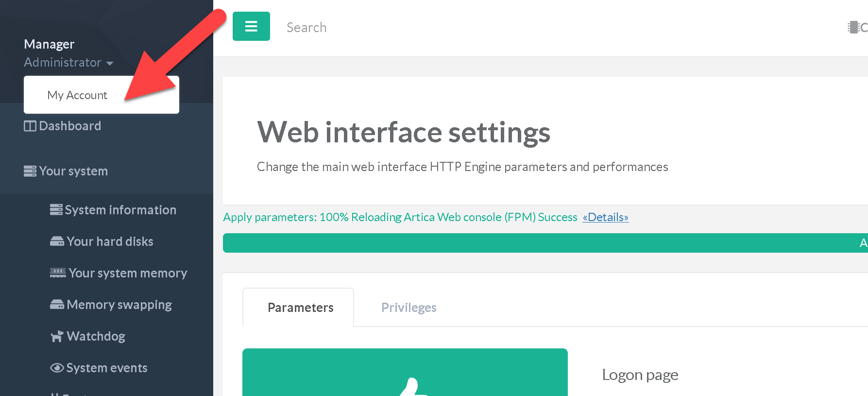Expand the Administrator dropdown caret
Screen dimensions: 868x396
tap(110, 63)
